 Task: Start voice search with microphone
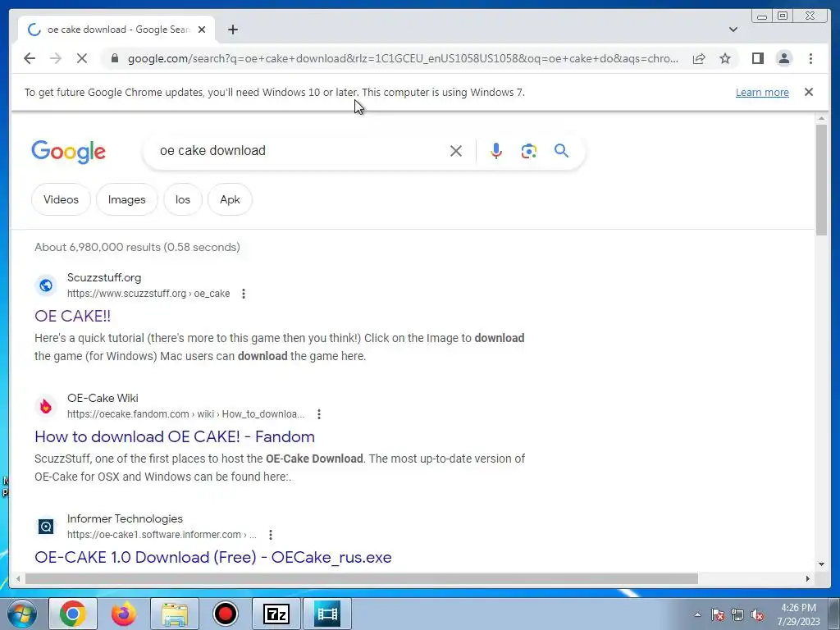coord(496,151)
